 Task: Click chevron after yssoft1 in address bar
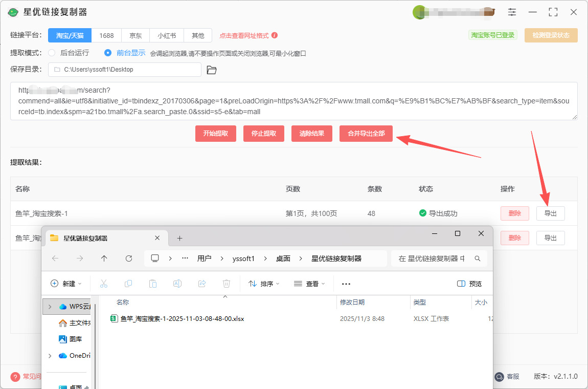(x=265, y=258)
